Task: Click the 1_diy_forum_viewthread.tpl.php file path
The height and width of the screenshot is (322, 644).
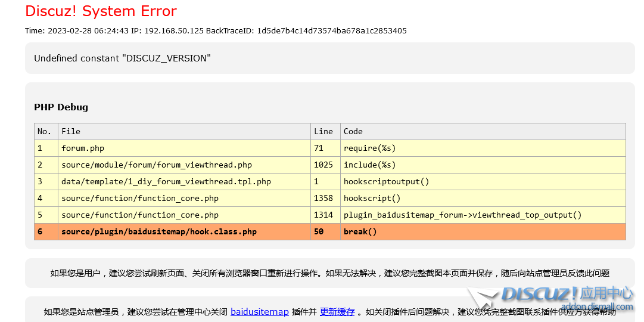Action: tap(166, 181)
